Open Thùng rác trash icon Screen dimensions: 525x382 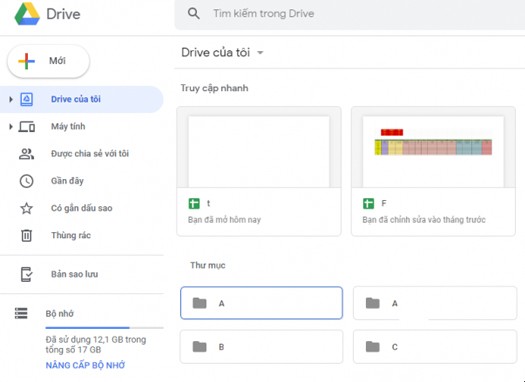[x=26, y=235]
